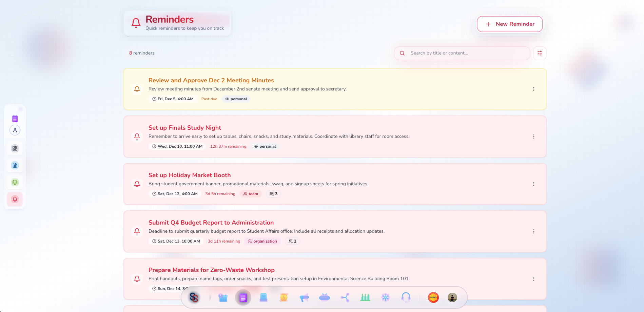Open the green bar chart icon in dock
The width and height of the screenshot is (644, 312).
tap(365, 297)
